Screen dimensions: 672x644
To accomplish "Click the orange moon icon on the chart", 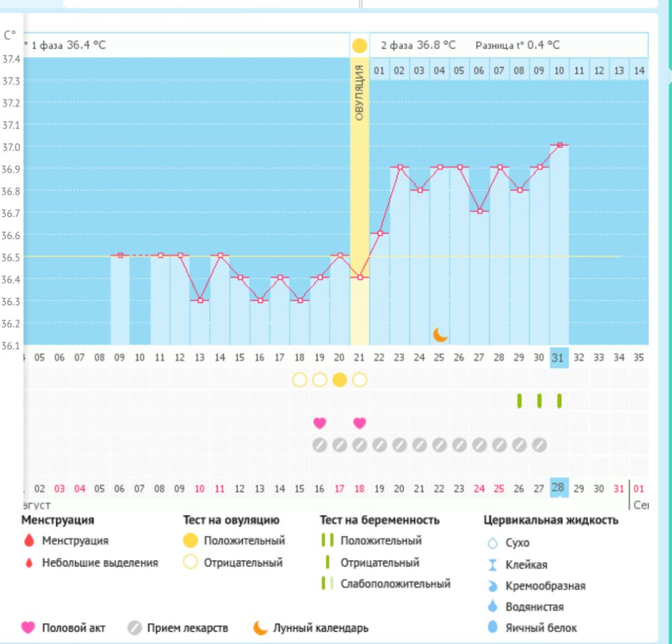I will click(x=440, y=334).
